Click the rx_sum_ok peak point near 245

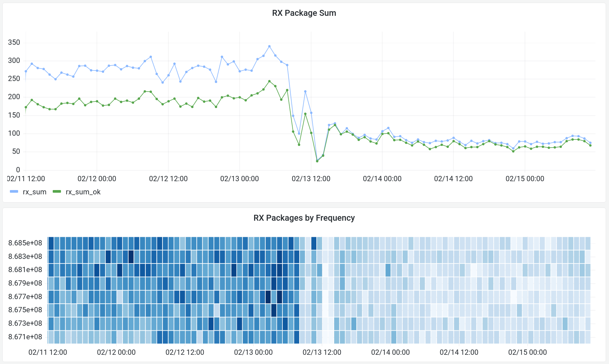[269, 81]
